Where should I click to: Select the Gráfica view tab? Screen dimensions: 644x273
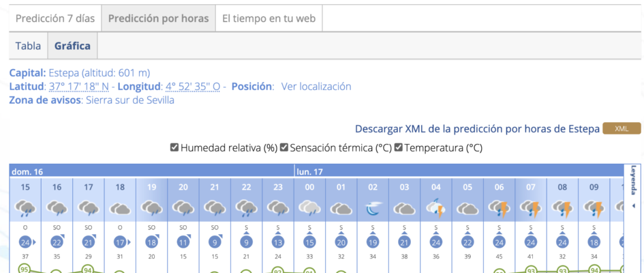(x=73, y=46)
